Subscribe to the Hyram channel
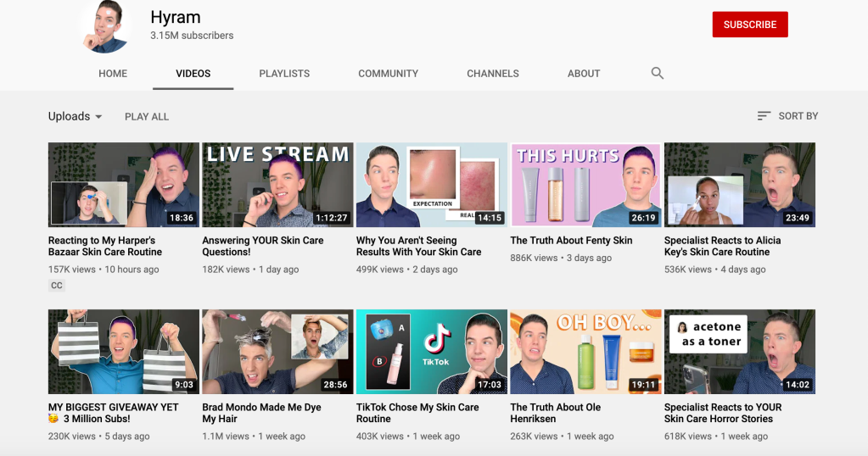The width and height of the screenshot is (868, 456). pos(750,25)
